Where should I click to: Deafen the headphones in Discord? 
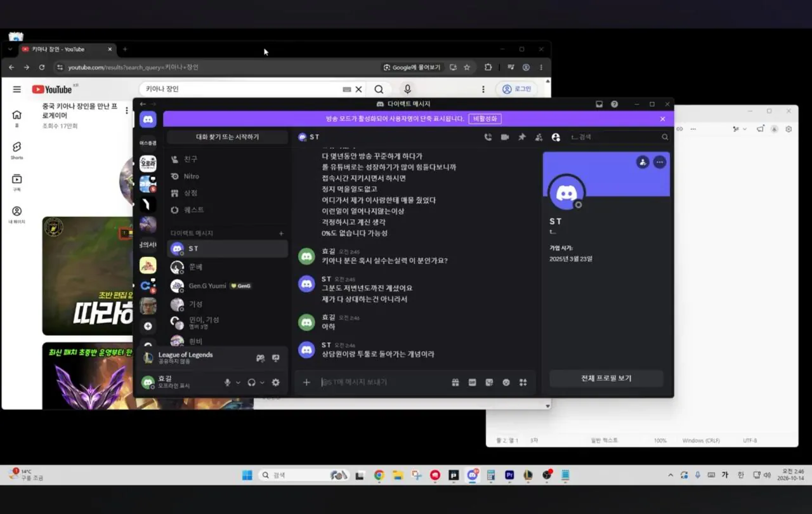coord(252,382)
